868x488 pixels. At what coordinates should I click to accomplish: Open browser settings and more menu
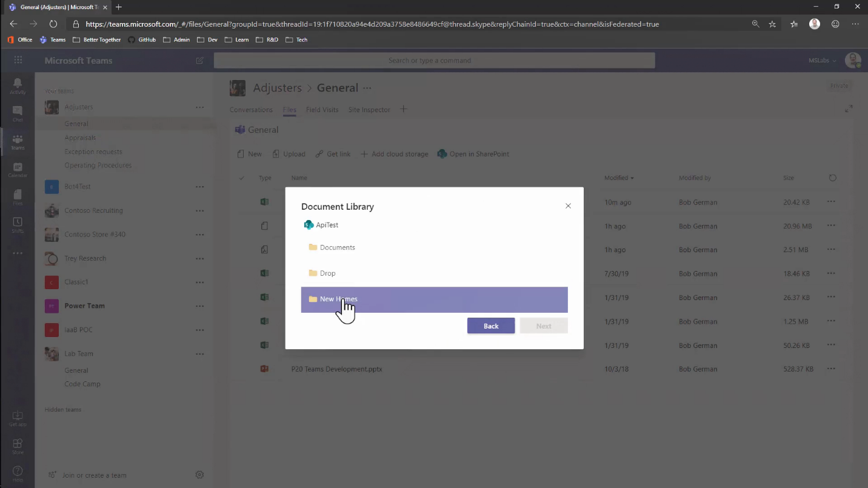point(855,24)
